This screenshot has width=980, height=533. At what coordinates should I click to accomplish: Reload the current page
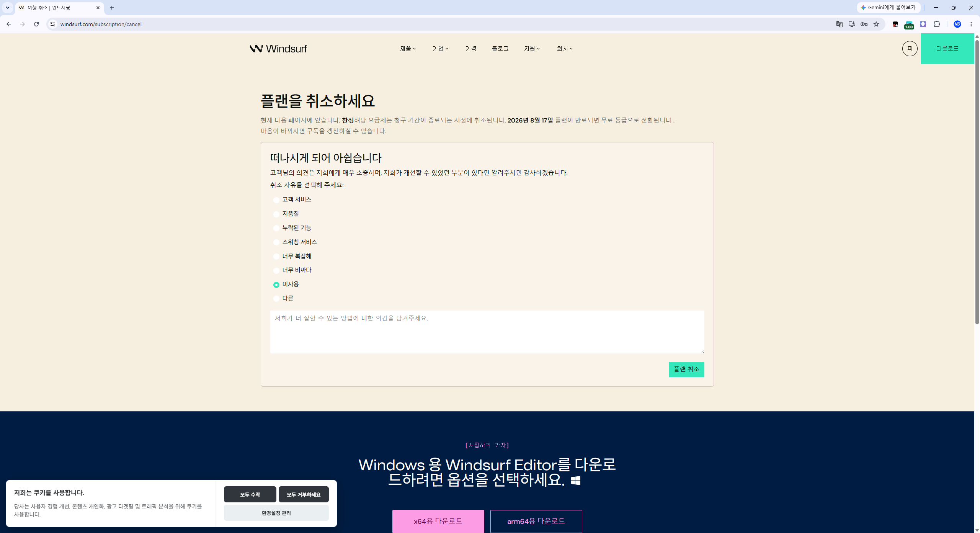pos(36,24)
